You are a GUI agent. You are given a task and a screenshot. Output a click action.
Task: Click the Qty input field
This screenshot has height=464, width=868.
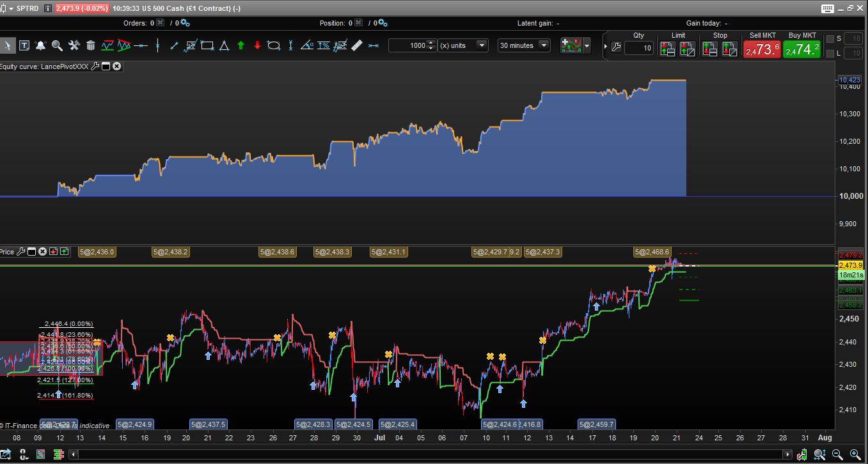(638, 48)
